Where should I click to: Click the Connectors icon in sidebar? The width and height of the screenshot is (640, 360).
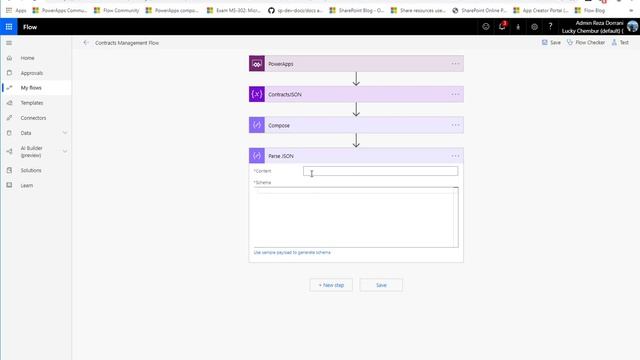click(9, 118)
